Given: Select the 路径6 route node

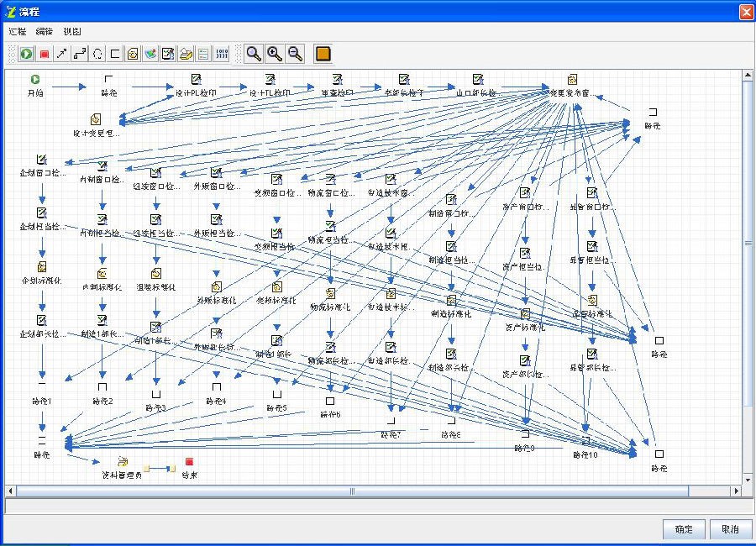Looking at the screenshot, I should (330, 402).
